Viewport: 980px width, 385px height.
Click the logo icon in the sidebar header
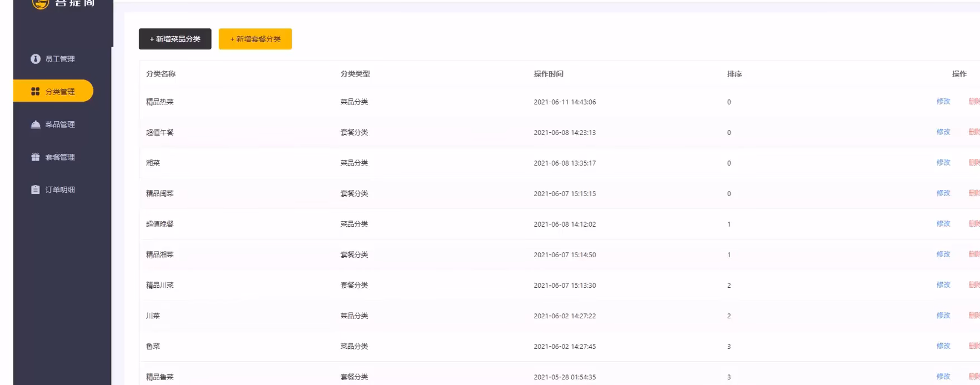[x=41, y=4]
